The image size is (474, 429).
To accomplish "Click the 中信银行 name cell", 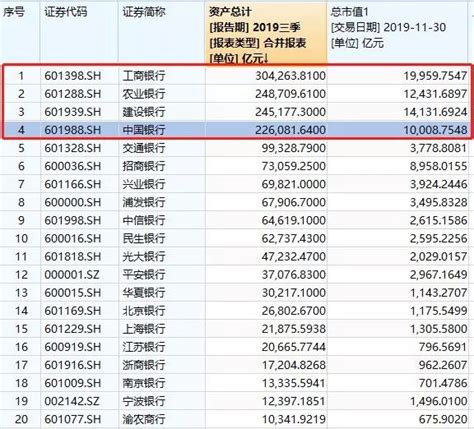I will pyautogui.click(x=144, y=220).
